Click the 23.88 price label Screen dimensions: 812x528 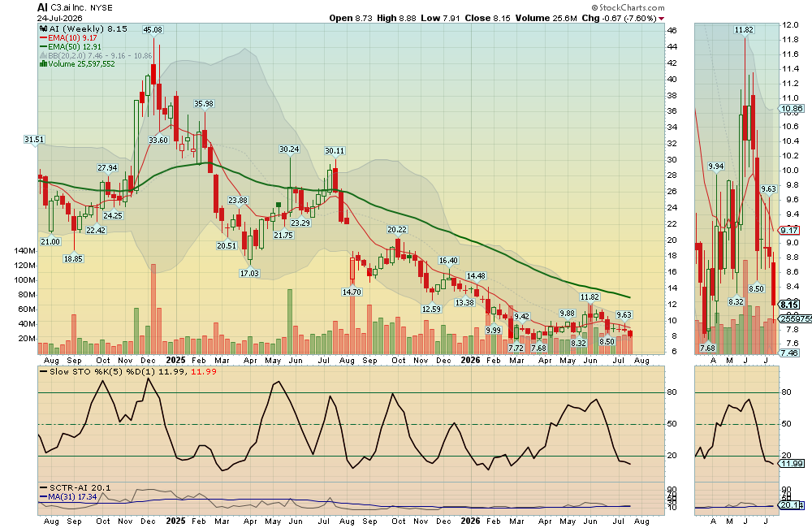(238, 200)
